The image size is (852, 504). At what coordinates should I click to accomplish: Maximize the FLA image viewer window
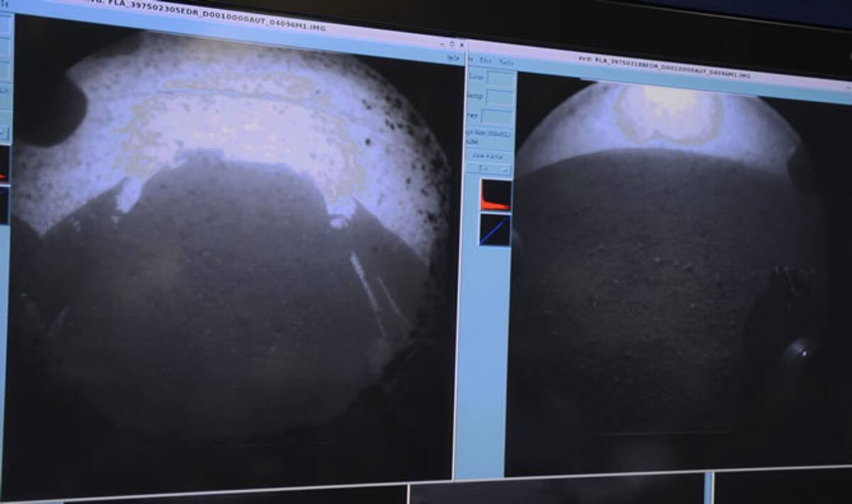pyautogui.click(x=452, y=44)
